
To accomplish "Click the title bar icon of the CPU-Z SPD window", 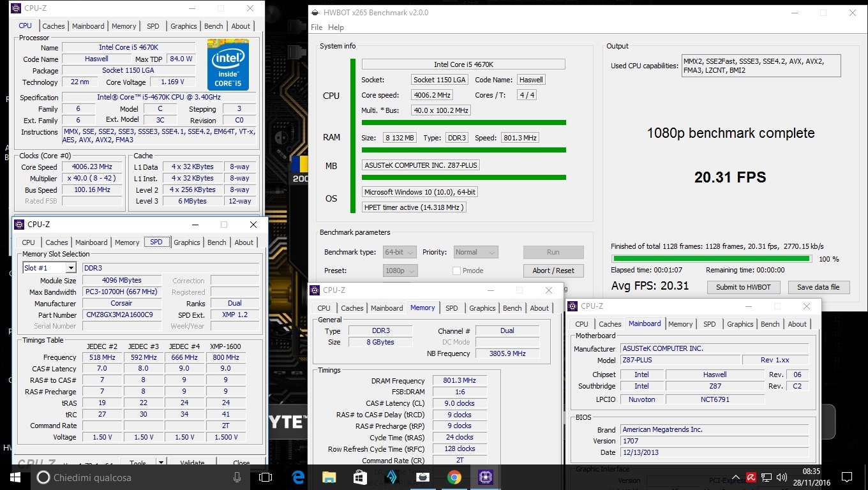I will tap(19, 225).
